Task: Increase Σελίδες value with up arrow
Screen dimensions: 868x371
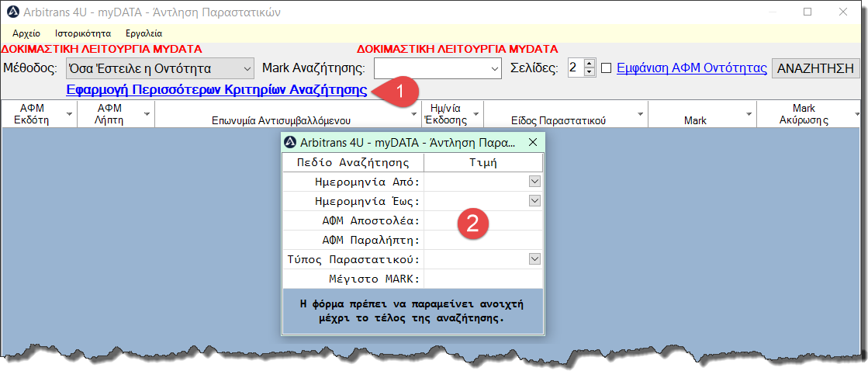Action: (589, 64)
